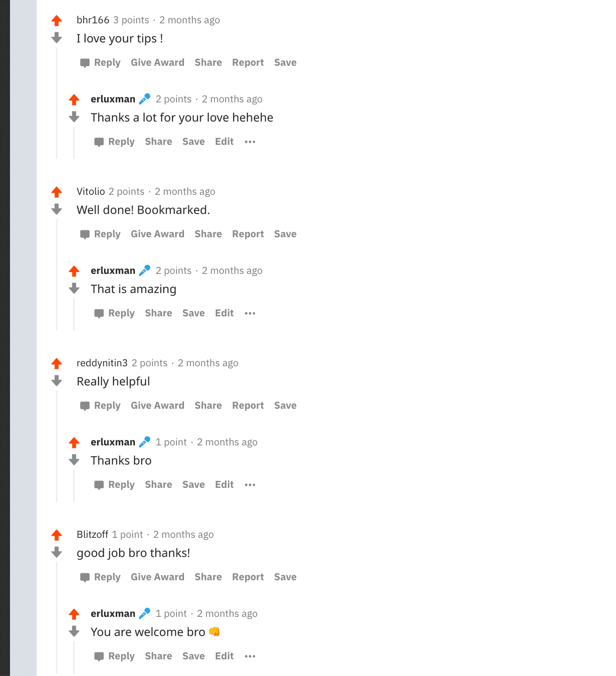Image resolution: width=616 pixels, height=676 pixels.
Task: Report reddynitin3's 'Really helpful' comment
Action: click(x=248, y=405)
